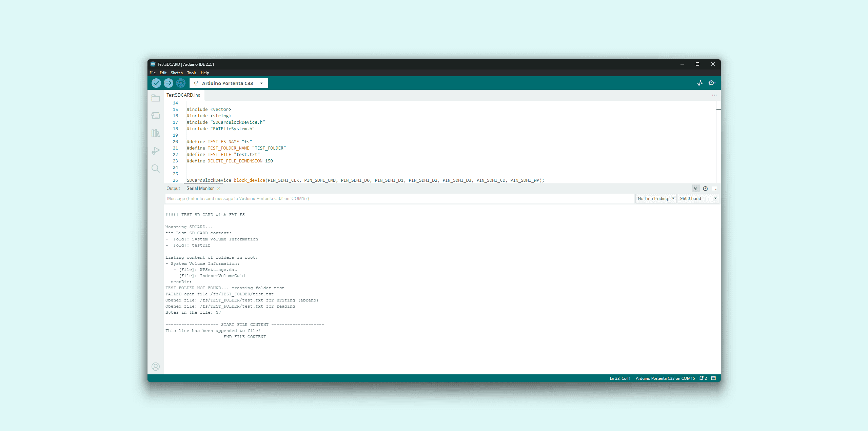Open the Library Manager sidebar icon
Image resolution: width=868 pixels, height=431 pixels.
[x=156, y=133]
